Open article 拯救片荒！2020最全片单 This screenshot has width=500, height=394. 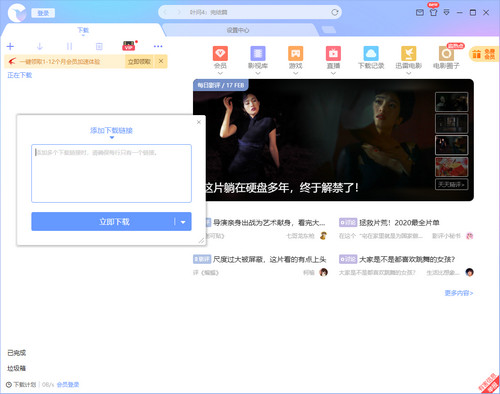(x=399, y=222)
